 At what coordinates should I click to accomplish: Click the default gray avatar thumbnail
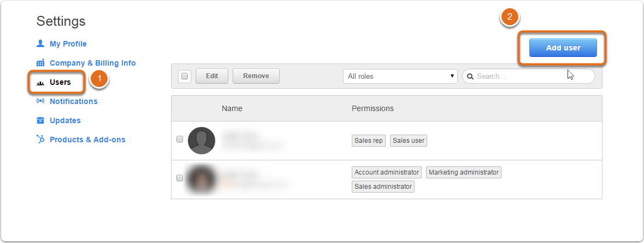tap(202, 141)
